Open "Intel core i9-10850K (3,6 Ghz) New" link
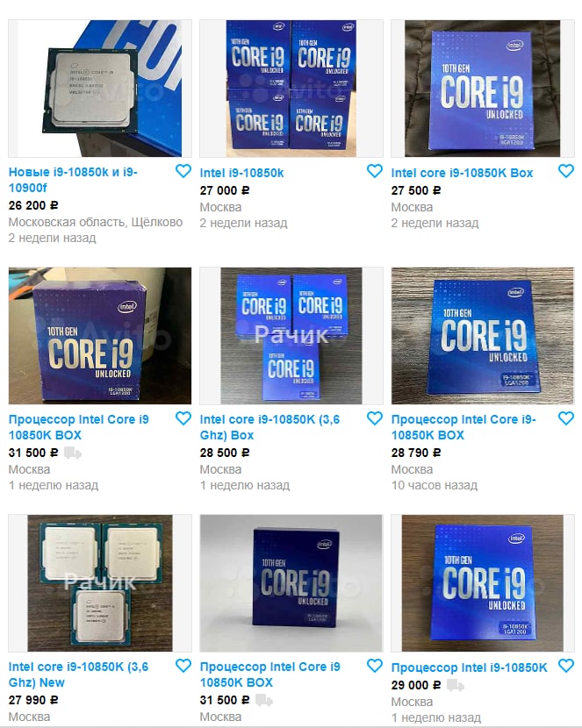582x728 pixels. click(78, 674)
